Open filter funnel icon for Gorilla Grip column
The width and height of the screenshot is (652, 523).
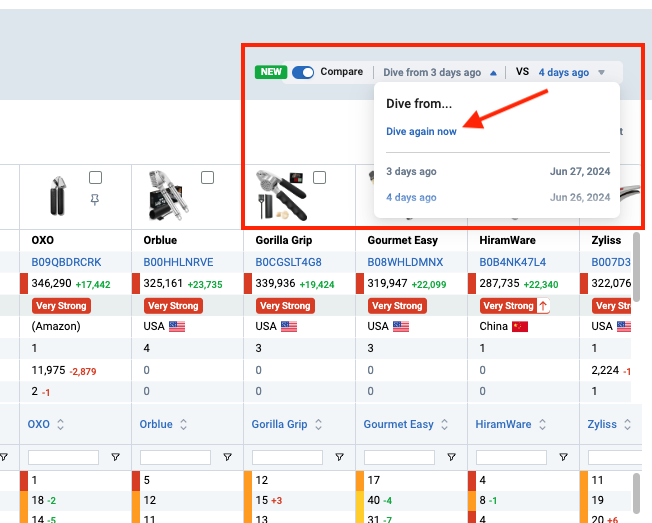(x=339, y=457)
